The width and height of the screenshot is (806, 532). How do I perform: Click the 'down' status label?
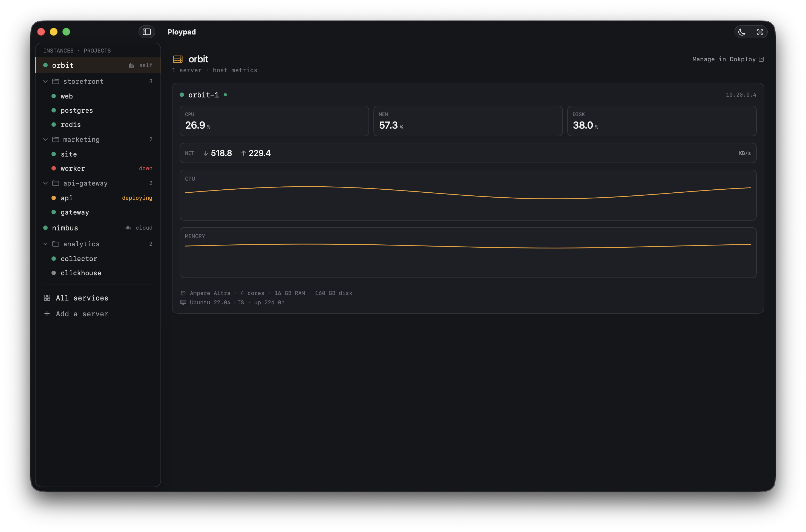146,168
